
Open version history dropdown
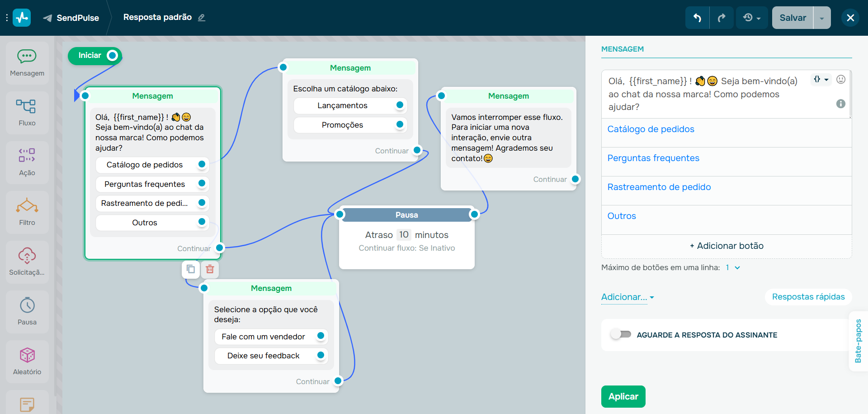click(x=752, y=18)
